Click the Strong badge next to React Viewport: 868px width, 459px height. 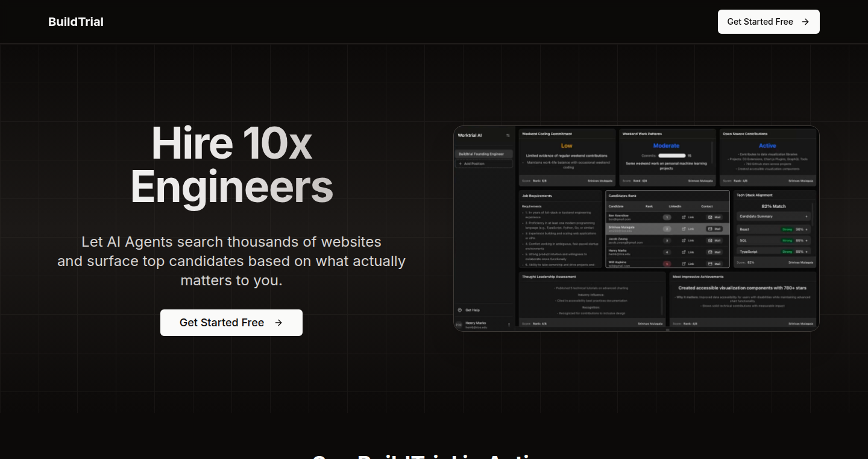[x=787, y=229]
